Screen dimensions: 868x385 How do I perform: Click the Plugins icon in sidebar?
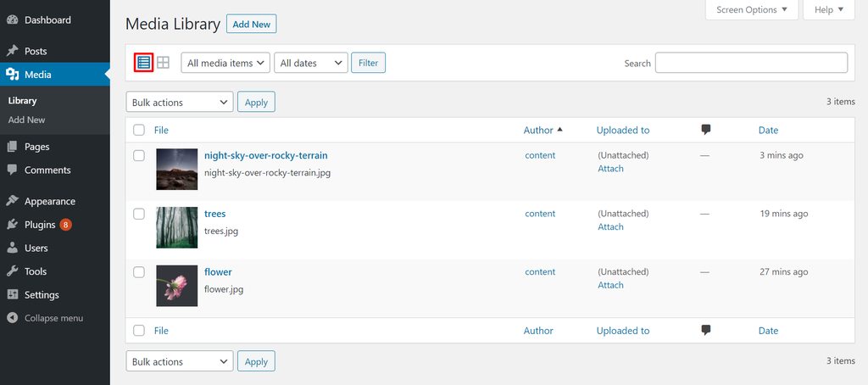(x=13, y=225)
